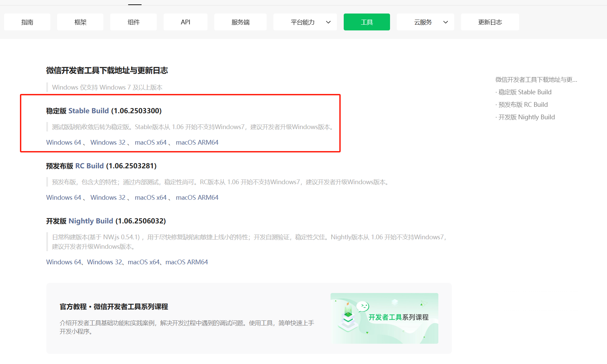
Task: Download Nightly Build for macOS x64
Action: click(144, 262)
